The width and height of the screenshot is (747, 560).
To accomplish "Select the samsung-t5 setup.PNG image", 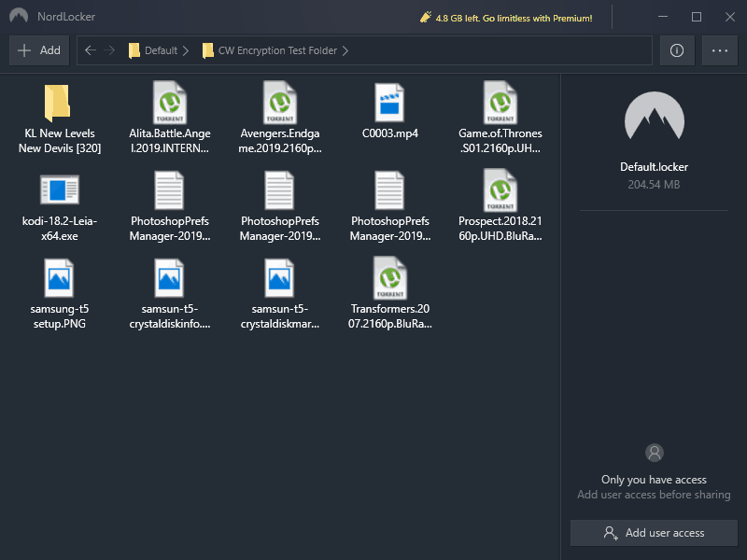I will pyautogui.click(x=59, y=294).
